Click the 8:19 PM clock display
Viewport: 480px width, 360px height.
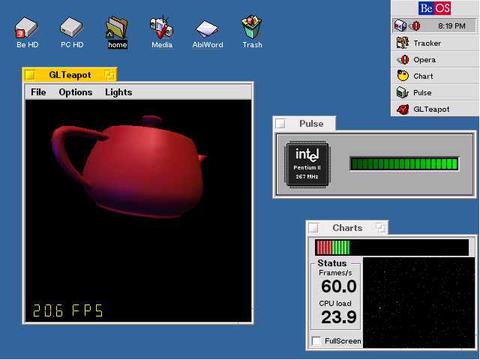coord(452,26)
